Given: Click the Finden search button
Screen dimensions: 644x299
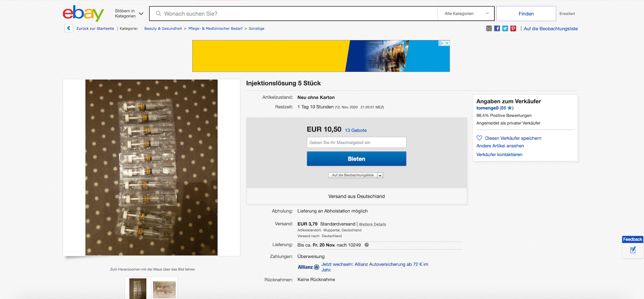Looking at the screenshot, I should 526,14.
